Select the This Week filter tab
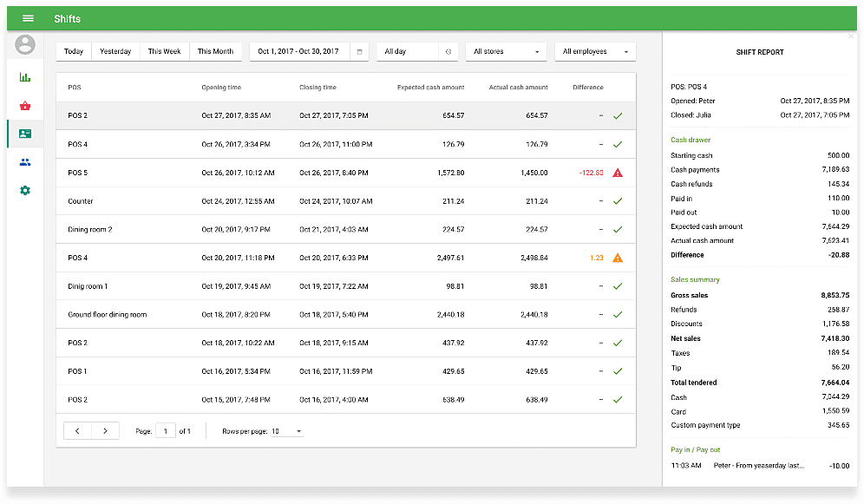Screen dimensions: 864x504 [164, 52]
